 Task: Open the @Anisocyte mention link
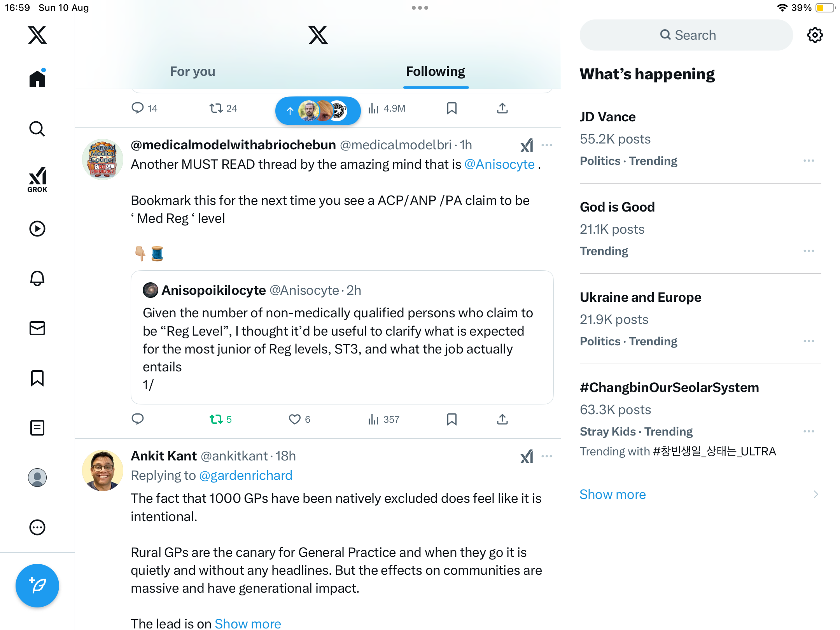pos(499,164)
